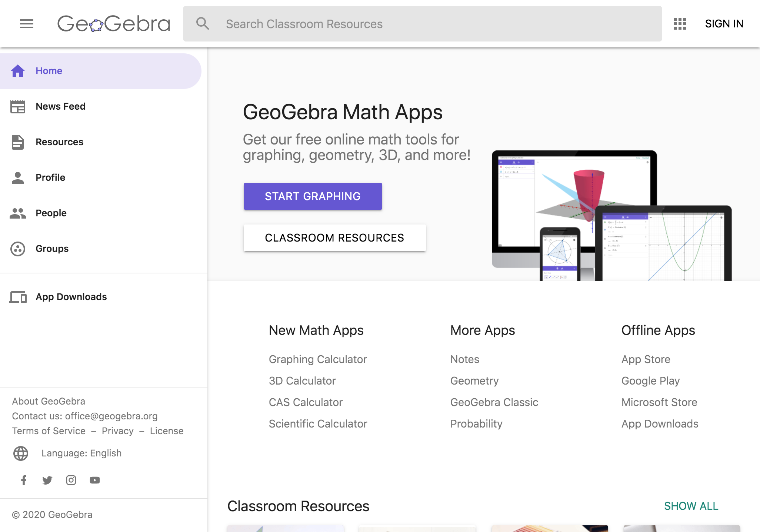Screen dimensions: 760x532
Task: Click SIGN IN
Action: (724, 24)
